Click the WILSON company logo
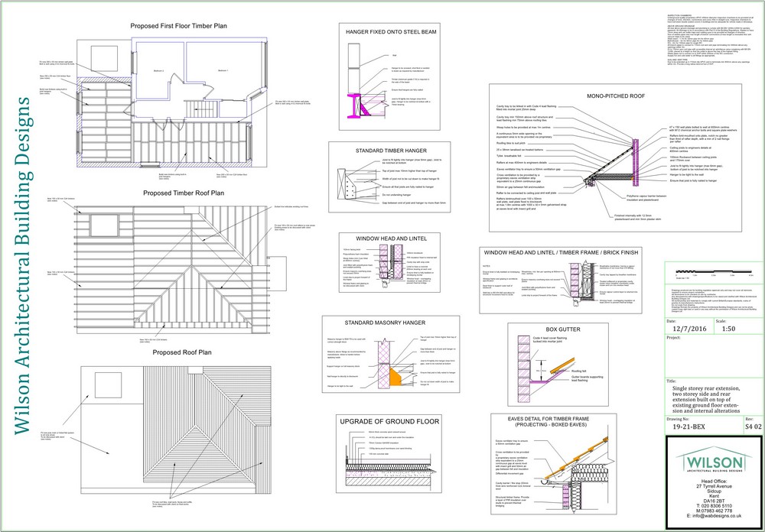765x532 pixels. click(x=713, y=461)
